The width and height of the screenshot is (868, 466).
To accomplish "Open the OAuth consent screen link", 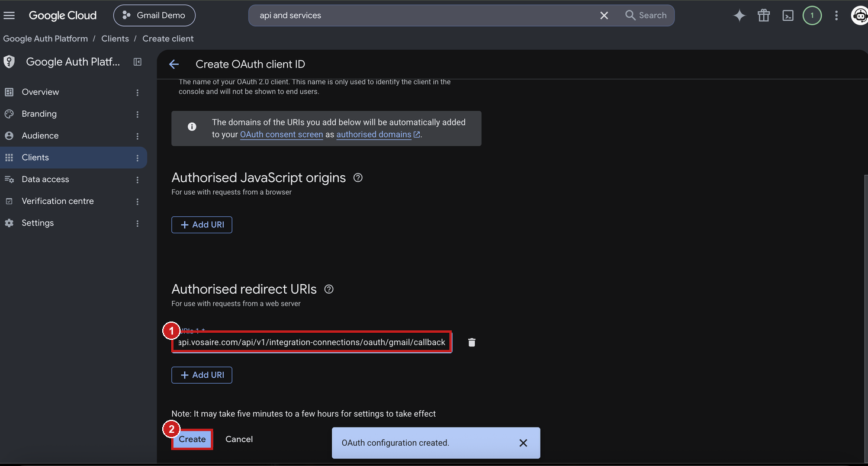I will pos(282,134).
